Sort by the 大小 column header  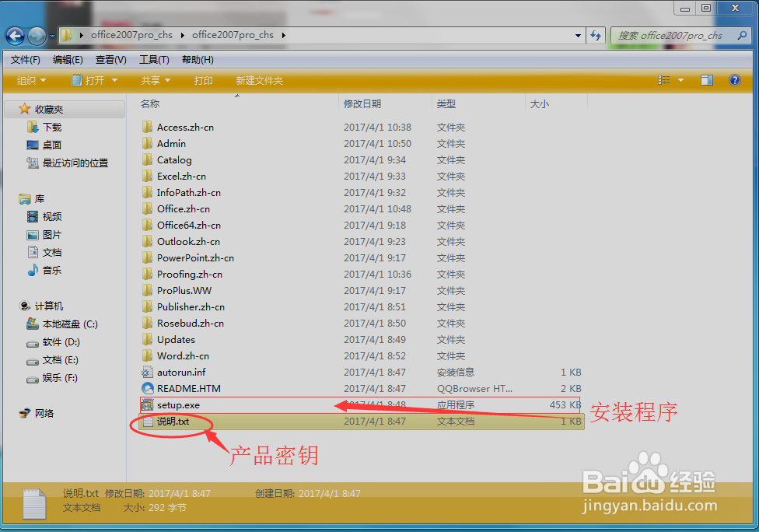[539, 103]
